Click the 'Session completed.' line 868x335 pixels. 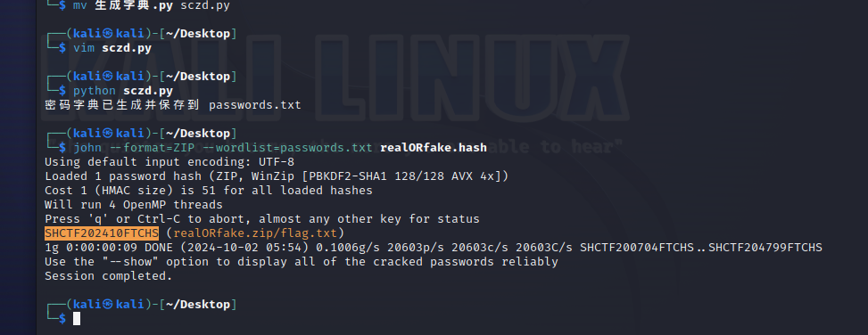tap(109, 276)
